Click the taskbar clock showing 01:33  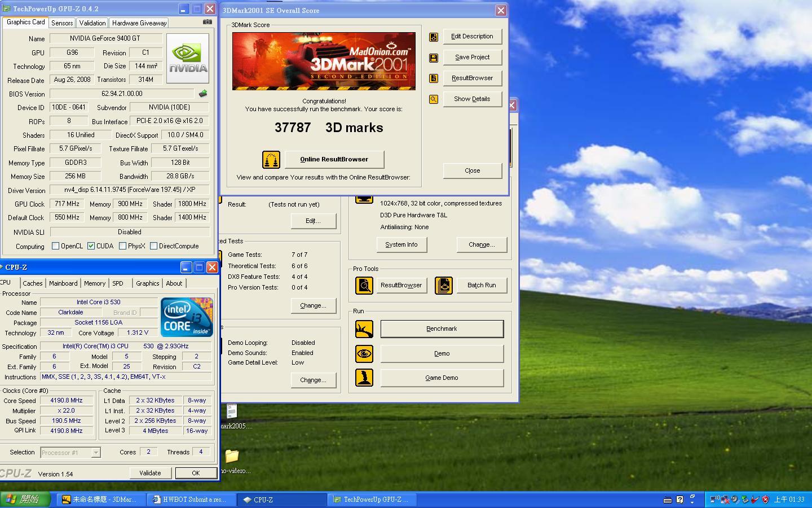(789, 500)
